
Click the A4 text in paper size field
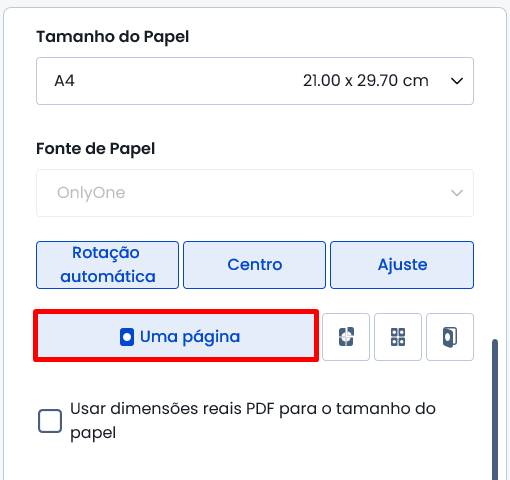pyautogui.click(x=65, y=81)
